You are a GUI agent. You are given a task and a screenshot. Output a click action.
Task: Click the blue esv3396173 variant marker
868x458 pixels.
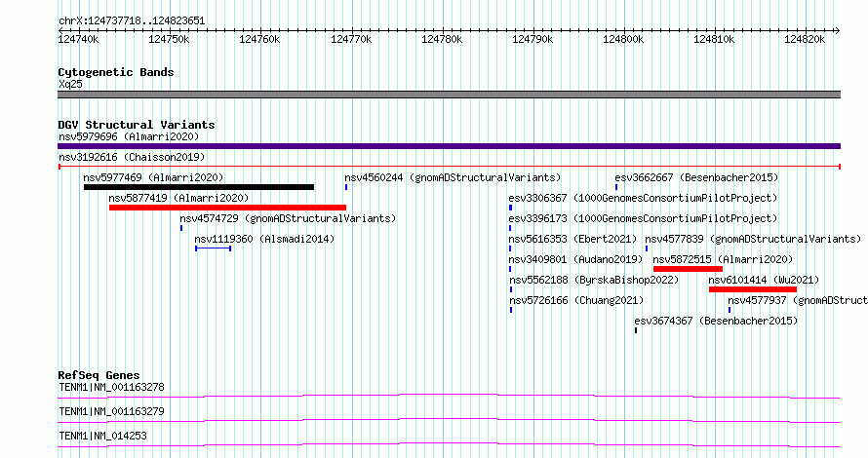tap(510, 228)
